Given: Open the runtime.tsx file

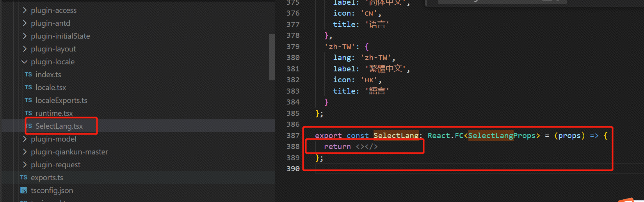Looking at the screenshot, I should click(x=54, y=113).
